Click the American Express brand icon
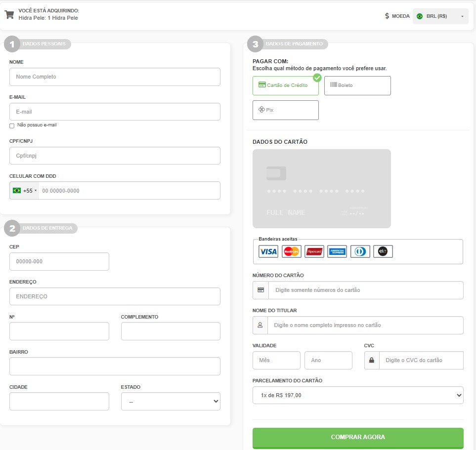 [337, 251]
